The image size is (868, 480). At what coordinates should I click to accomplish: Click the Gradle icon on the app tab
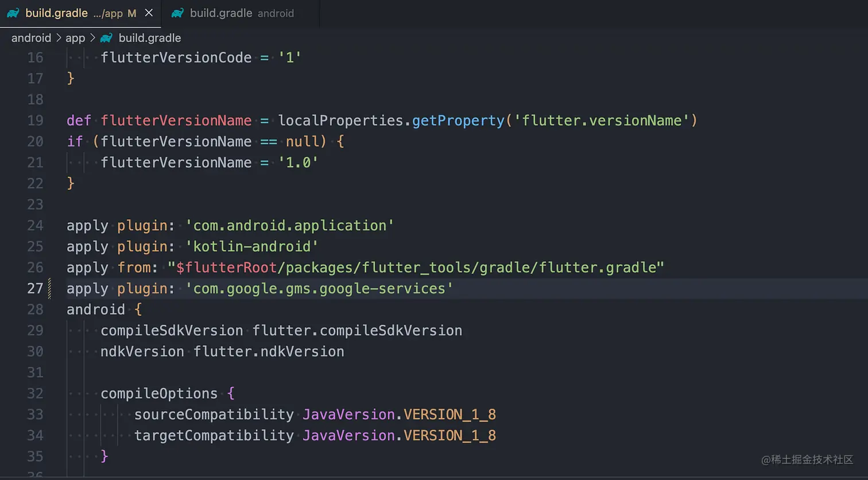(13, 13)
